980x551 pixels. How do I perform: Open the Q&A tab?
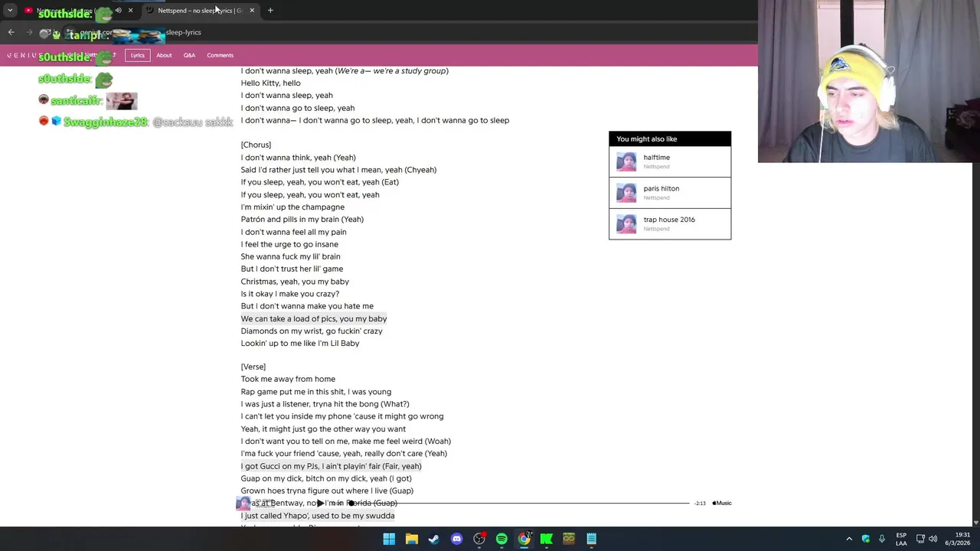coord(189,55)
